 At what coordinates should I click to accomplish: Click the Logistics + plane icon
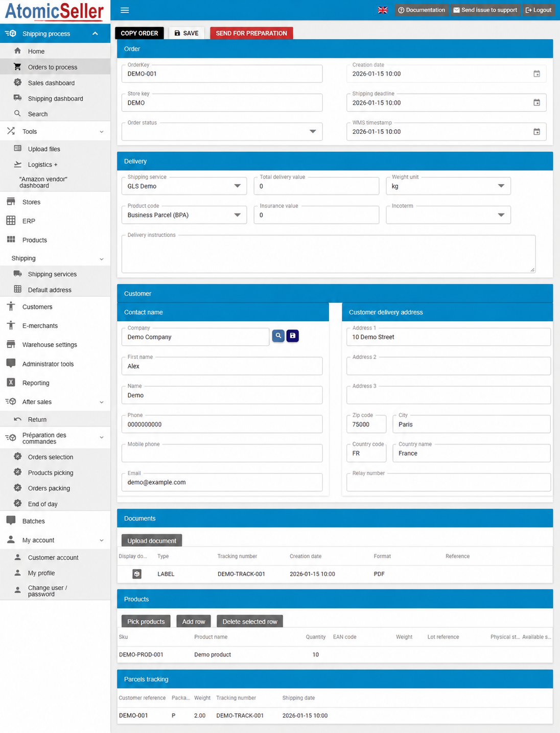[18, 164]
